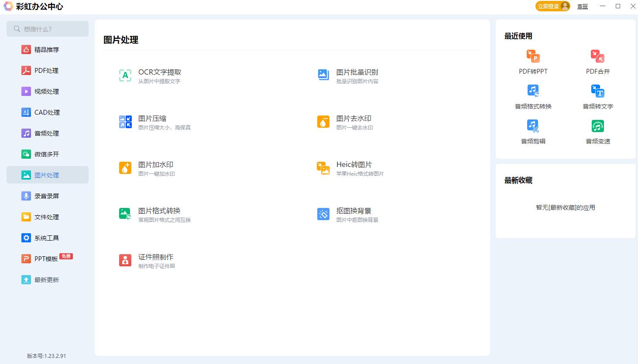Select 微信多开 in the sidebar
638x364 pixels.
coord(46,154)
